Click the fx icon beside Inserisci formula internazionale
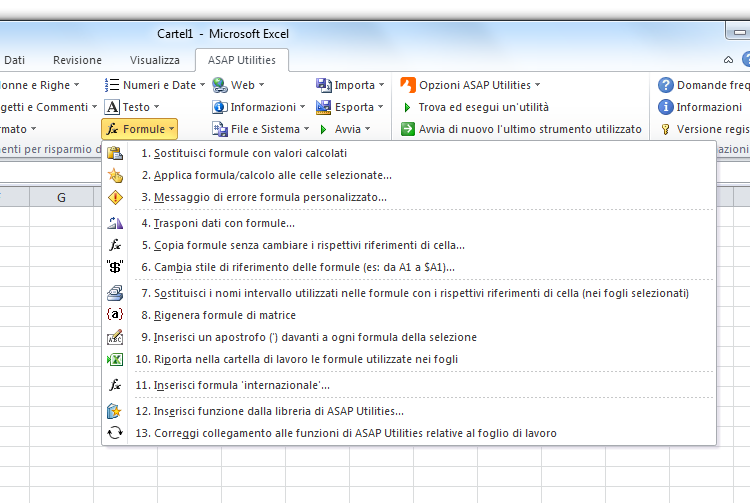This screenshot has height=503, width=750. point(115,385)
